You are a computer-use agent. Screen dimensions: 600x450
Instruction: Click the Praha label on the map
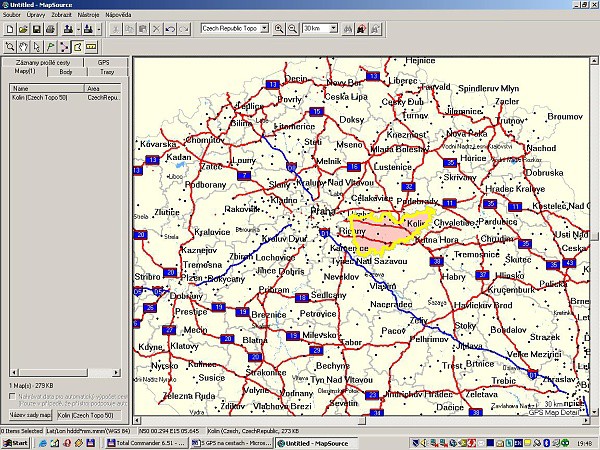(x=323, y=211)
